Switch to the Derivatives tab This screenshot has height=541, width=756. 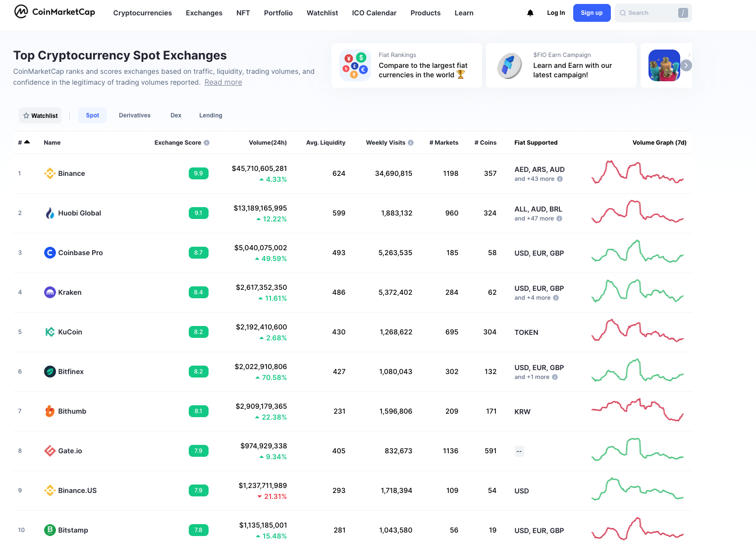(135, 115)
